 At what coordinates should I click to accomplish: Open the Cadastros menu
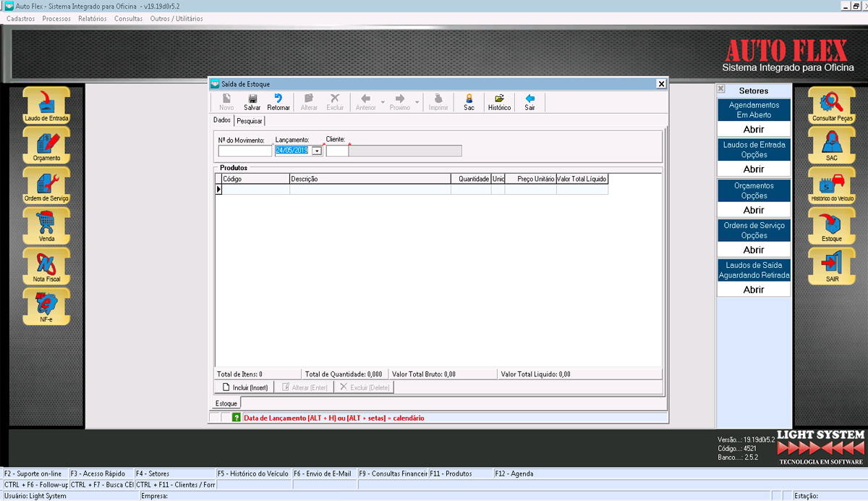pos(20,18)
